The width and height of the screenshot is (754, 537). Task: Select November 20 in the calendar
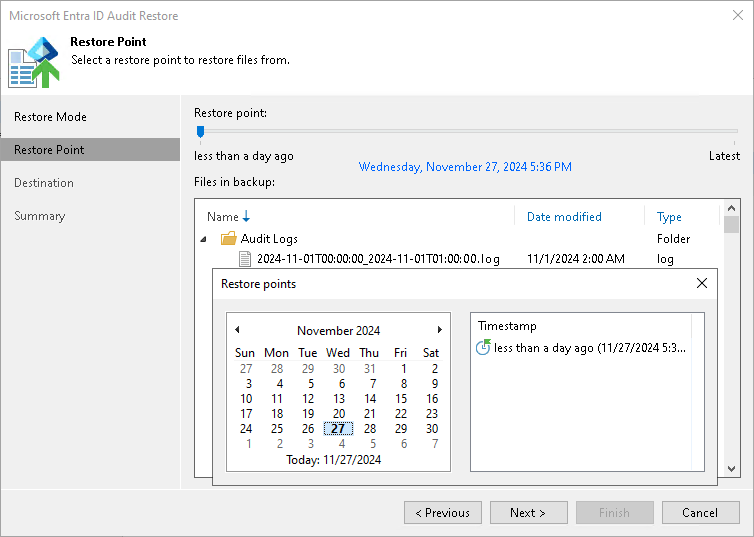(339, 413)
